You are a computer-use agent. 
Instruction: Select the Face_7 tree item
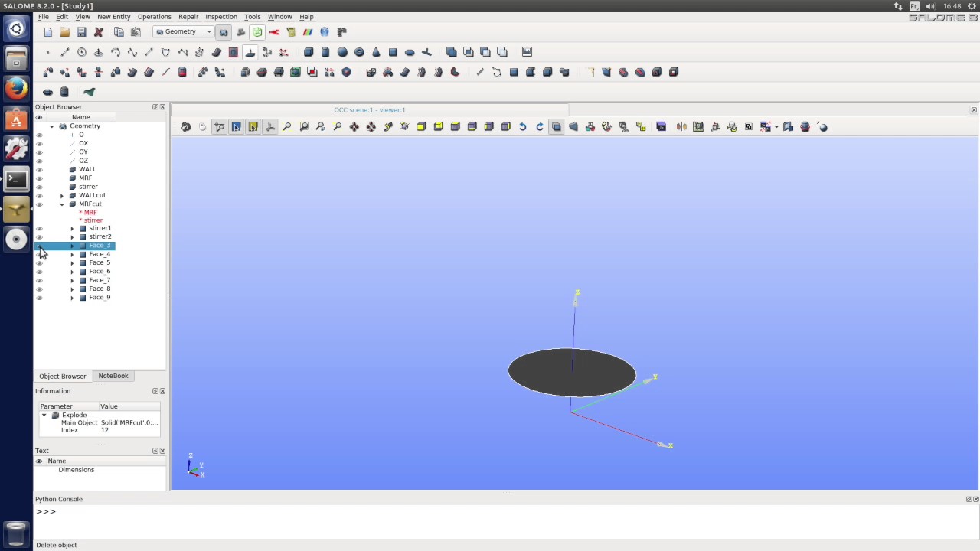click(x=100, y=280)
